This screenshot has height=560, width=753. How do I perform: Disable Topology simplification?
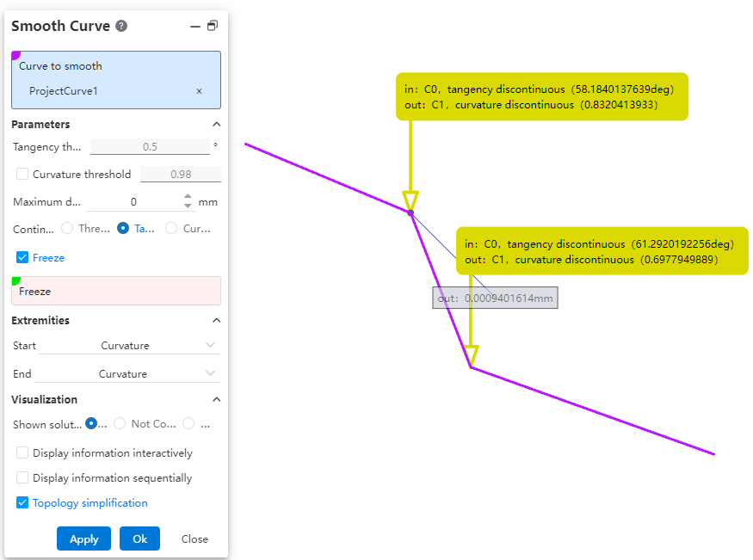point(22,503)
